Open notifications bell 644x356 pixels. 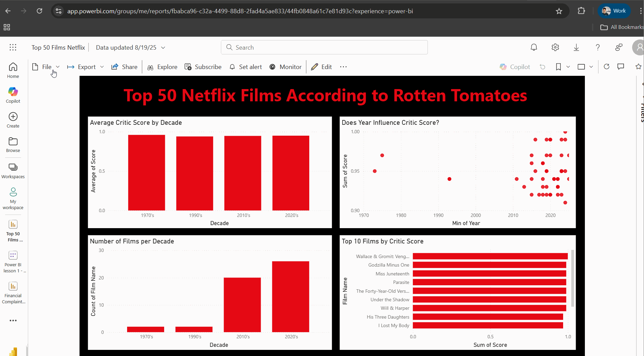(534, 47)
